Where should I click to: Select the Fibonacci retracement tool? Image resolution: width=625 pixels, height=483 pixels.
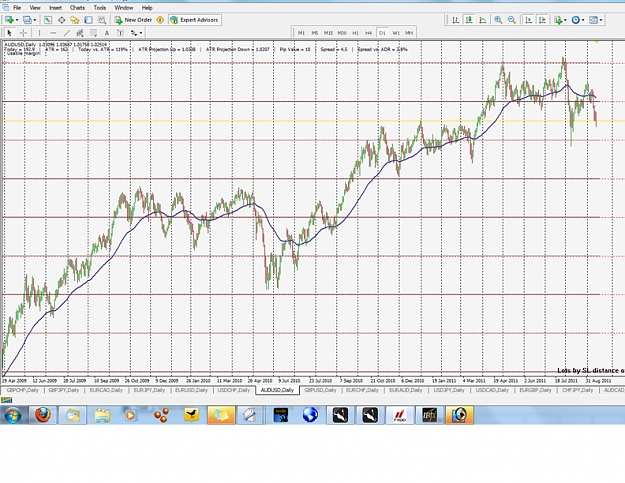pyautogui.click(x=93, y=33)
